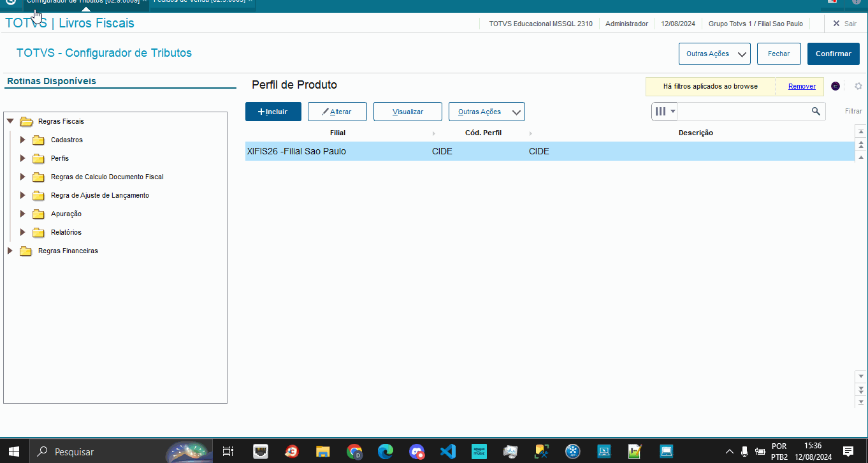
Task: Sort by the Filial column header
Action: [338, 133]
